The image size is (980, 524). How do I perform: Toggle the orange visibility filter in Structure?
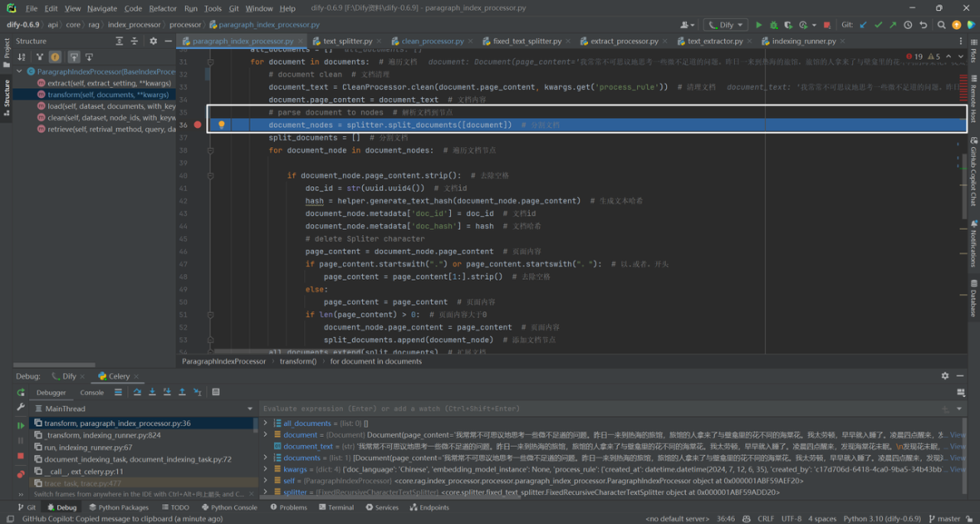point(55,57)
